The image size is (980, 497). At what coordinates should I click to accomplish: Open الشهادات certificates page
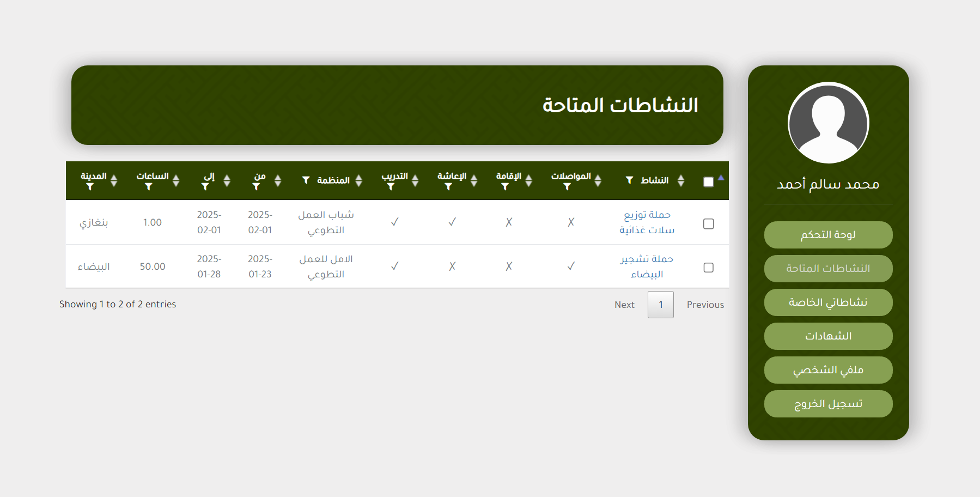pos(828,336)
